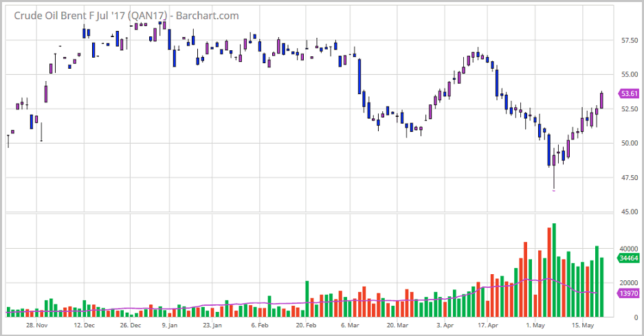644x336 pixels.
Task: Click the 3. Apr date label
Action: click(x=445, y=325)
